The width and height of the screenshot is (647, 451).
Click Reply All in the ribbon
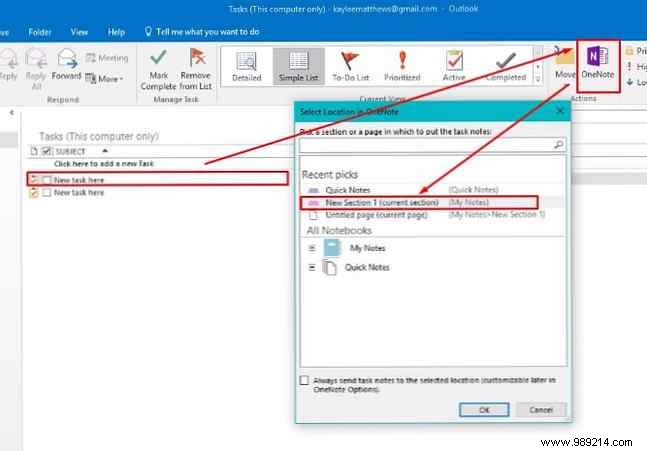[36, 68]
